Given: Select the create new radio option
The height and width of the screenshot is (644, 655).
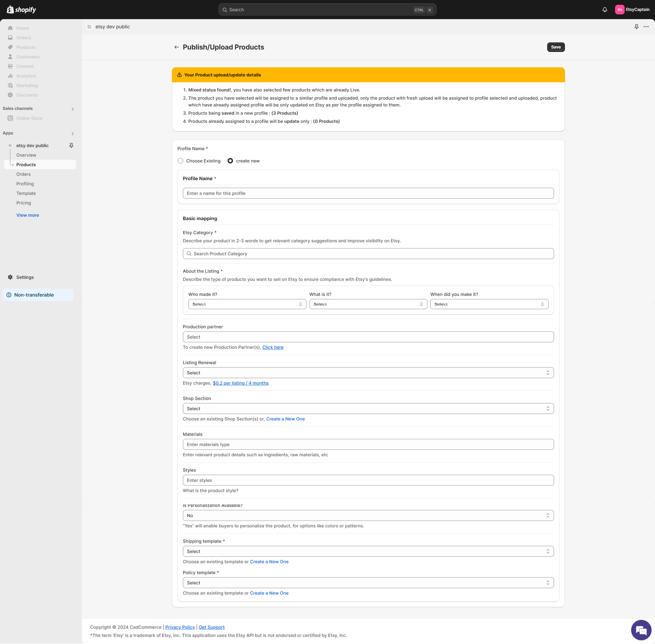Looking at the screenshot, I should pos(230,161).
